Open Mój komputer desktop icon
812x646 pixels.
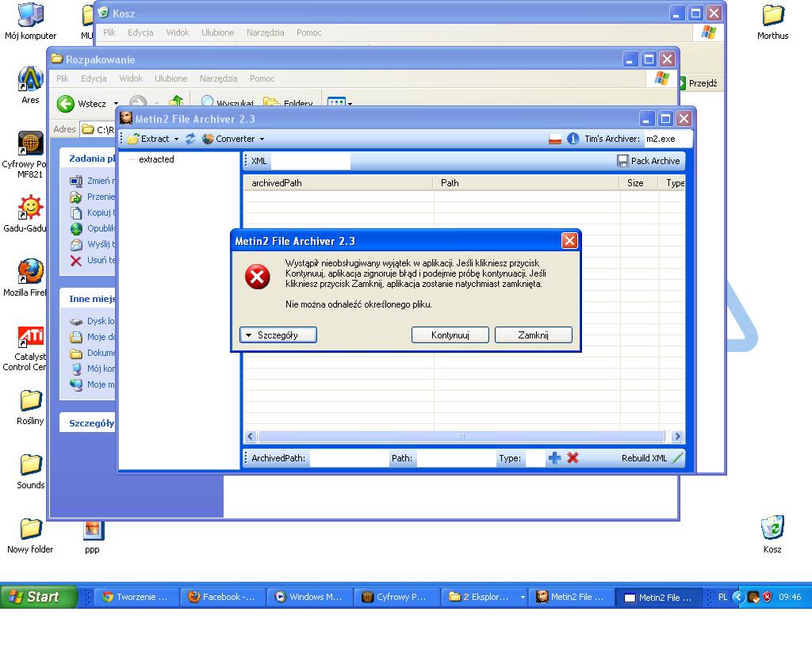[30, 21]
